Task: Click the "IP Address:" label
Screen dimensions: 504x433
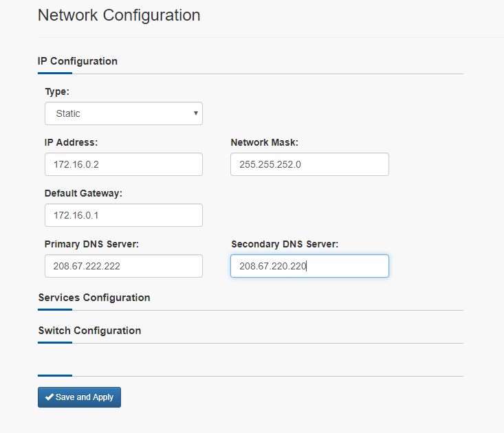Action: pyautogui.click(x=71, y=142)
